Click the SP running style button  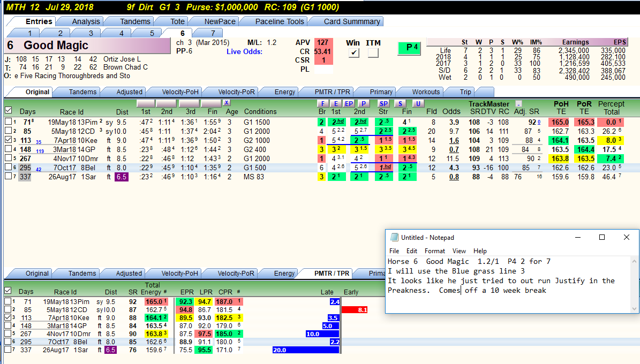coord(383,103)
